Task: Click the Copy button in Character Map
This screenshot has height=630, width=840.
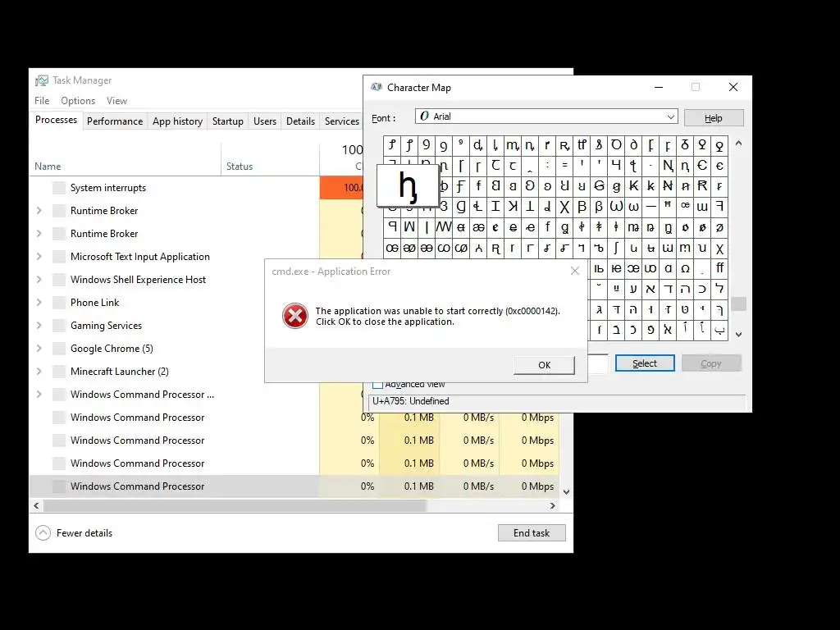Action: (711, 363)
